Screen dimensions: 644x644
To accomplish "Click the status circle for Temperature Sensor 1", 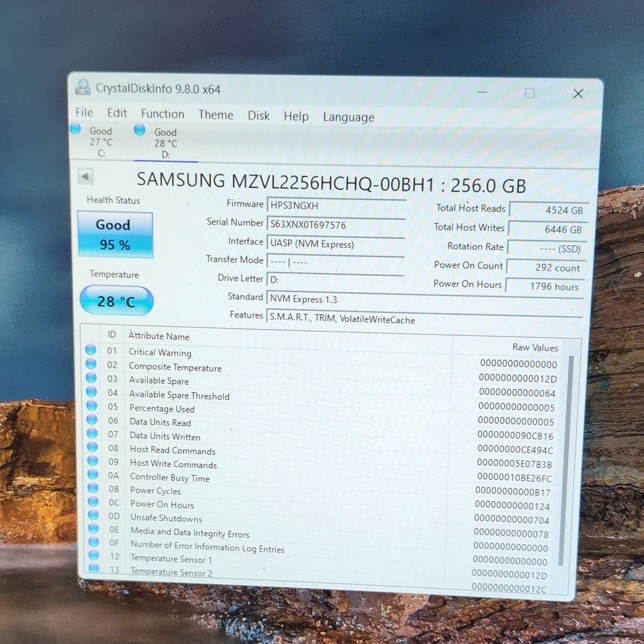I will tap(94, 555).
